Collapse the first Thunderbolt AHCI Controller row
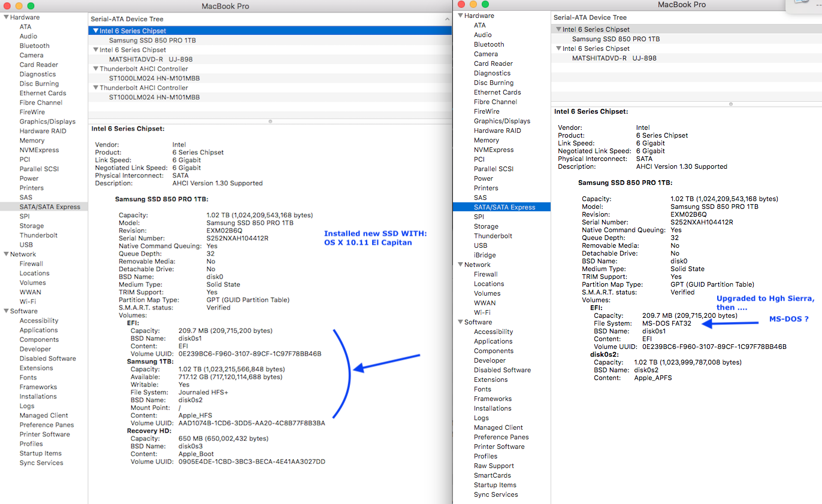The image size is (822, 504). 95,69
